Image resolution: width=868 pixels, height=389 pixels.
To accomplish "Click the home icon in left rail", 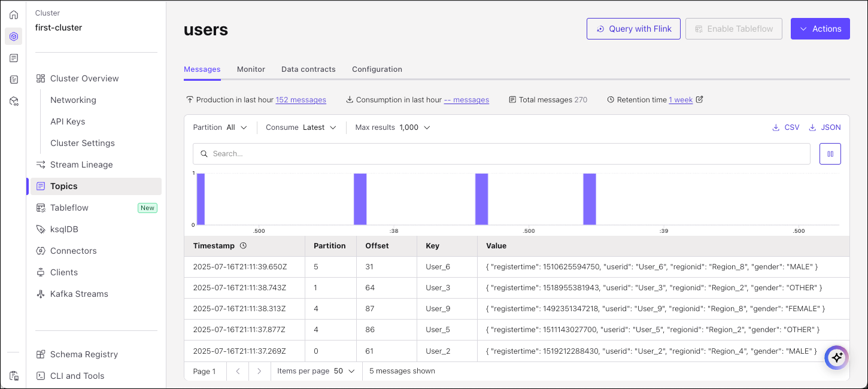I will pos(14,15).
